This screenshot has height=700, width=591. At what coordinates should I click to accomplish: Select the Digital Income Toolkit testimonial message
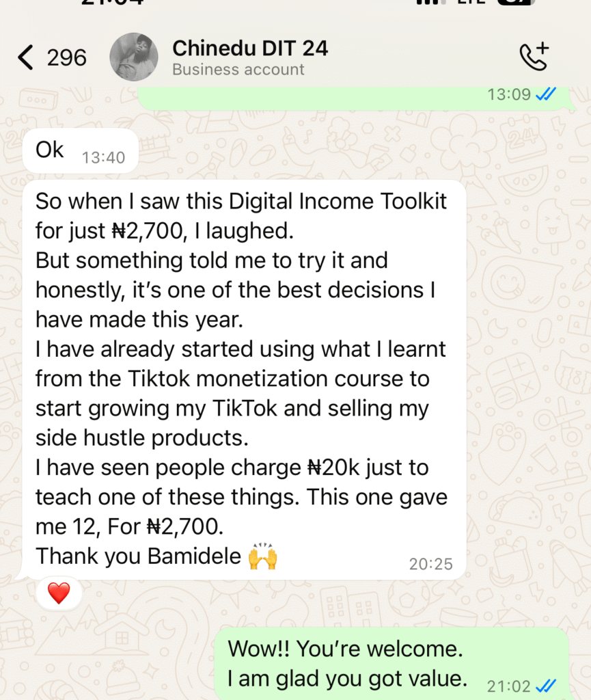(244, 379)
